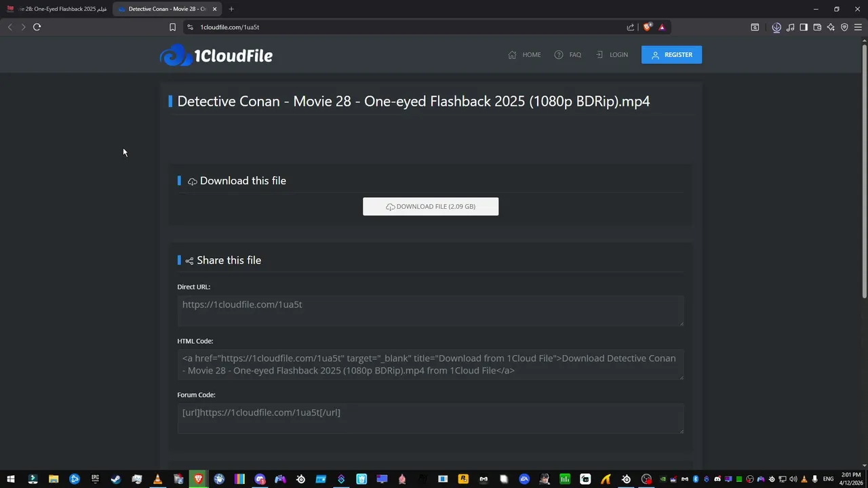Reload the page

(x=37, y=27)
